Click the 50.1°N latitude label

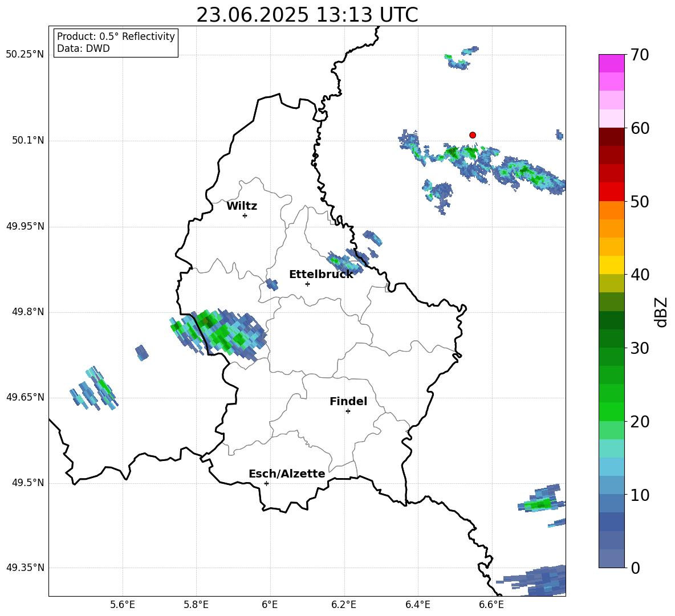click(x=27, y=141)
